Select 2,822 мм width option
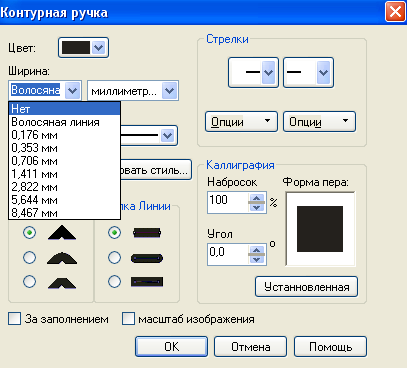 (64, 187)
